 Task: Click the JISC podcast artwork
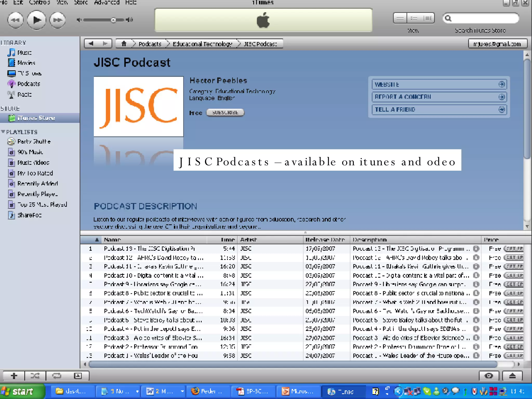pyautogui.click(x=138, y=107)
